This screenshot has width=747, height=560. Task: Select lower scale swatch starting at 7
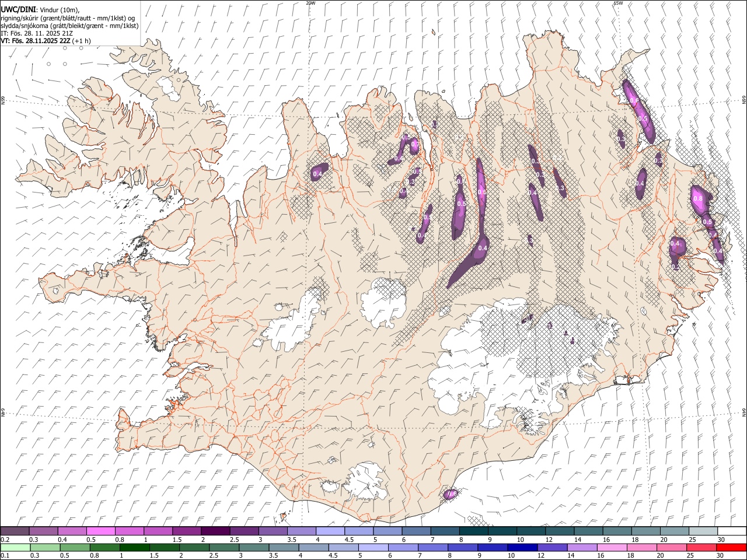click(432, 547)
